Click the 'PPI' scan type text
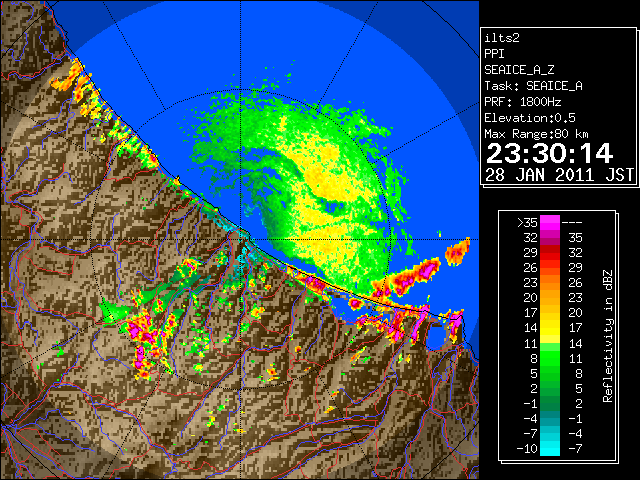The image size is (640, 480). coord(494,54)
